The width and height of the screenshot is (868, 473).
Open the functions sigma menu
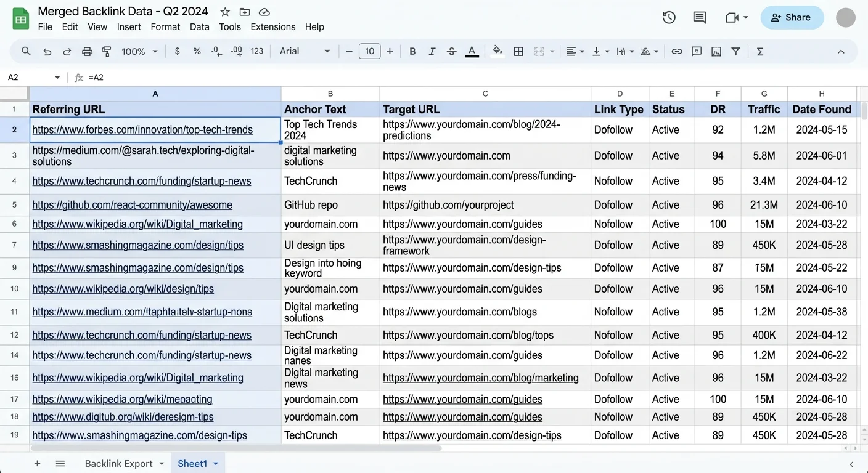760,52
